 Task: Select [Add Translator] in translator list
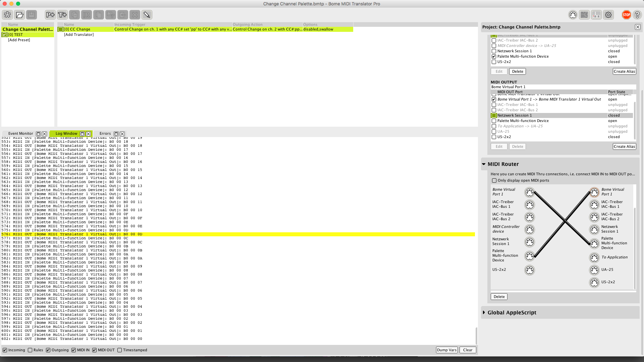pyautogui.click(x=79, y=35)
